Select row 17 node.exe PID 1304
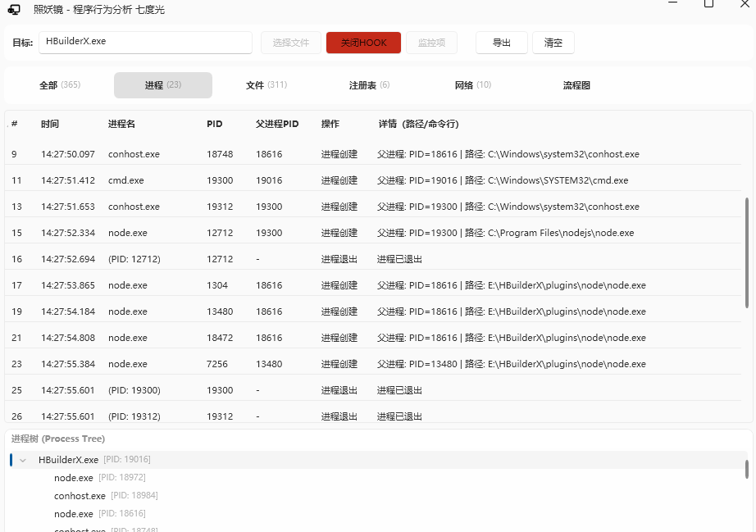Viewport: 756px width, 532px height. click(x=373, y=285)
